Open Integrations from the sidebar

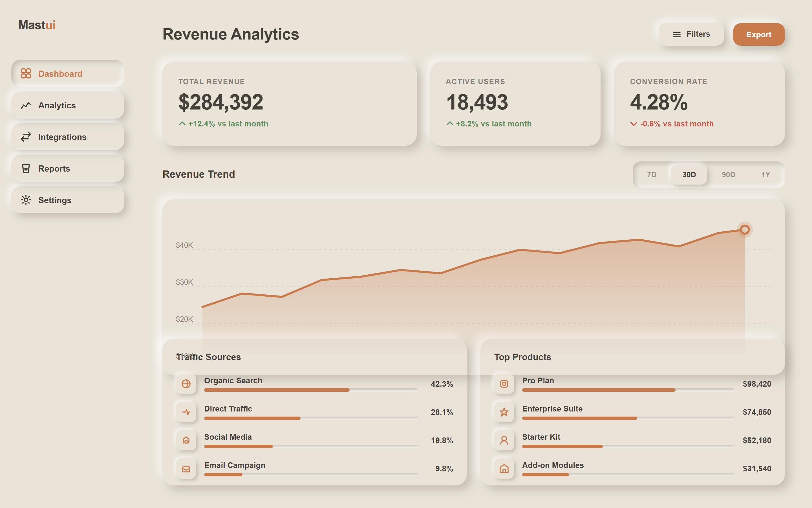(67, 137)
